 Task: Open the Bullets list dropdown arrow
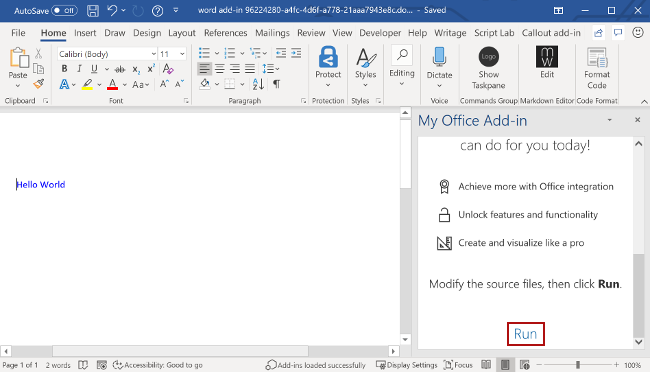[217, 53]
